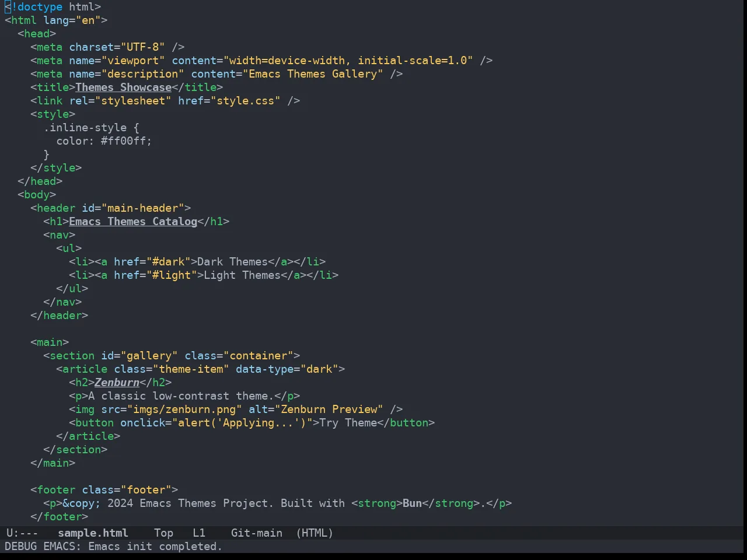Screen dimensions: 747x560
Task: Click the #ff00ff color value
Action: tap(124, 141)
